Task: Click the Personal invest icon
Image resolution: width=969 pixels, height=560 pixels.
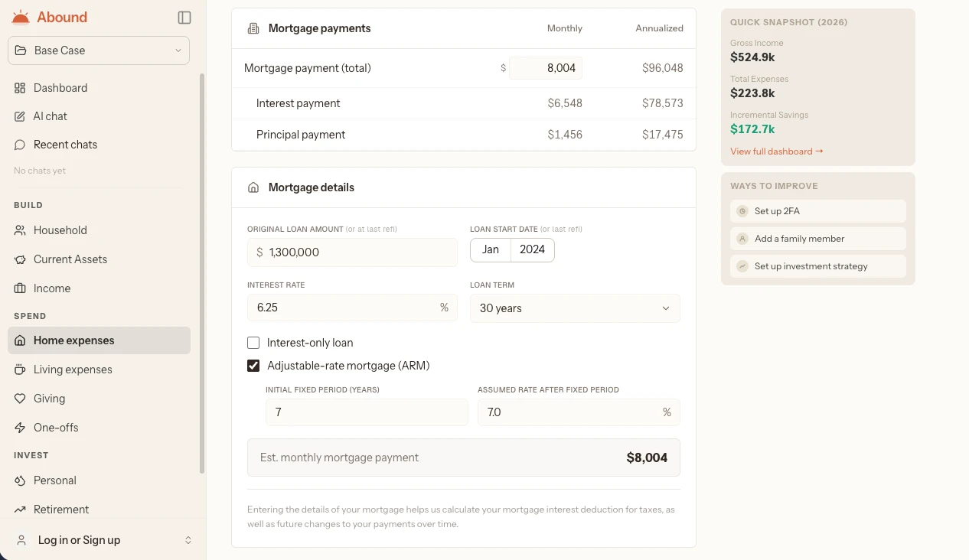Action: (x=20, y=480)
